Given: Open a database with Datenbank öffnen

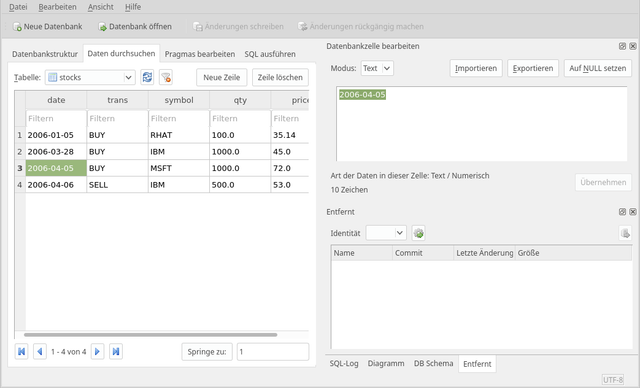Looking at the screenshot, I should click(135, 27).
